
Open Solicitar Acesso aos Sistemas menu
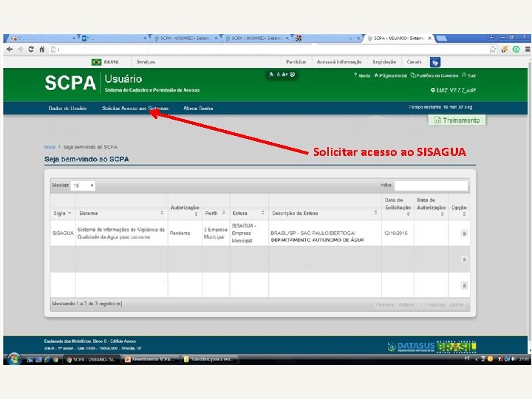click(135, 108)
